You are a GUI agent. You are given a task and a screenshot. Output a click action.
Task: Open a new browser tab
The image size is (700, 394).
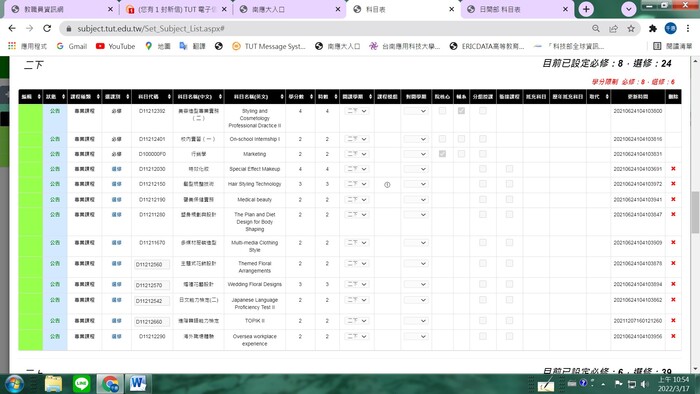586,9
